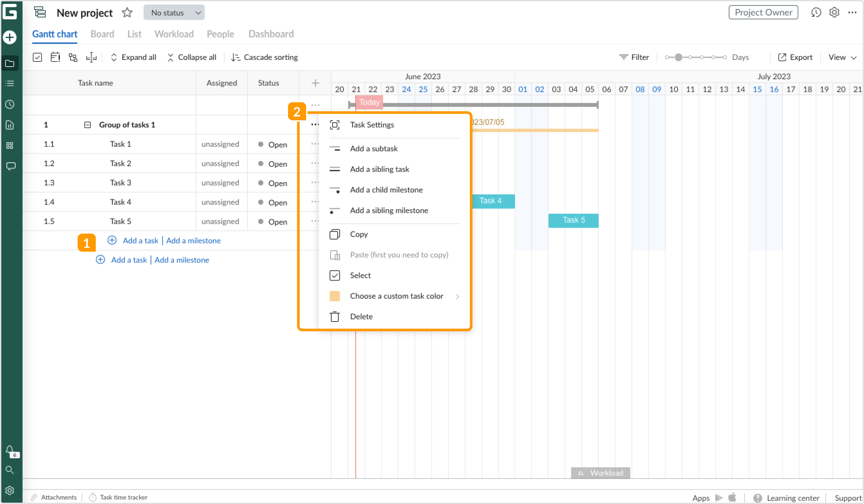The width and height of the screenshot is (864, 504).
Task: Choose Add a subtask from the menu
Action: point(374,148)
